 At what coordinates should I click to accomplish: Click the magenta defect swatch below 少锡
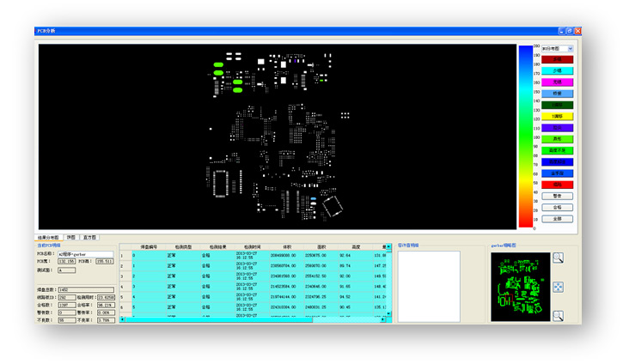557,82
